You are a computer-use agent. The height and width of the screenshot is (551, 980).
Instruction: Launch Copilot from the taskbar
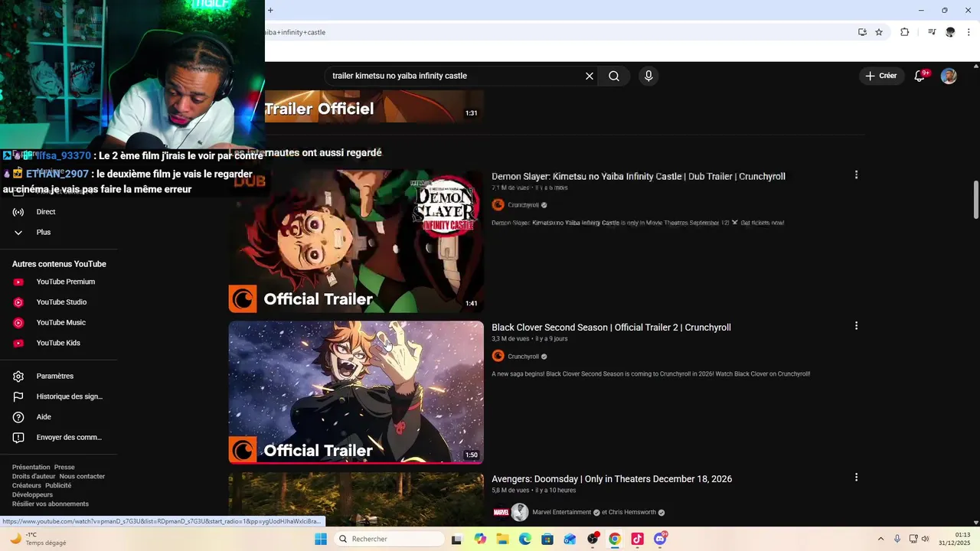480,539
